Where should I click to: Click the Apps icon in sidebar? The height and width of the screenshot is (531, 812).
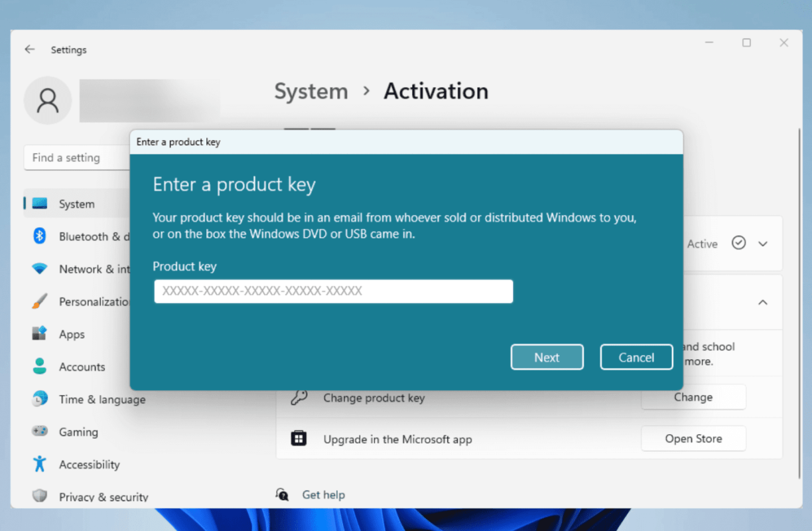tap(40, 334)
